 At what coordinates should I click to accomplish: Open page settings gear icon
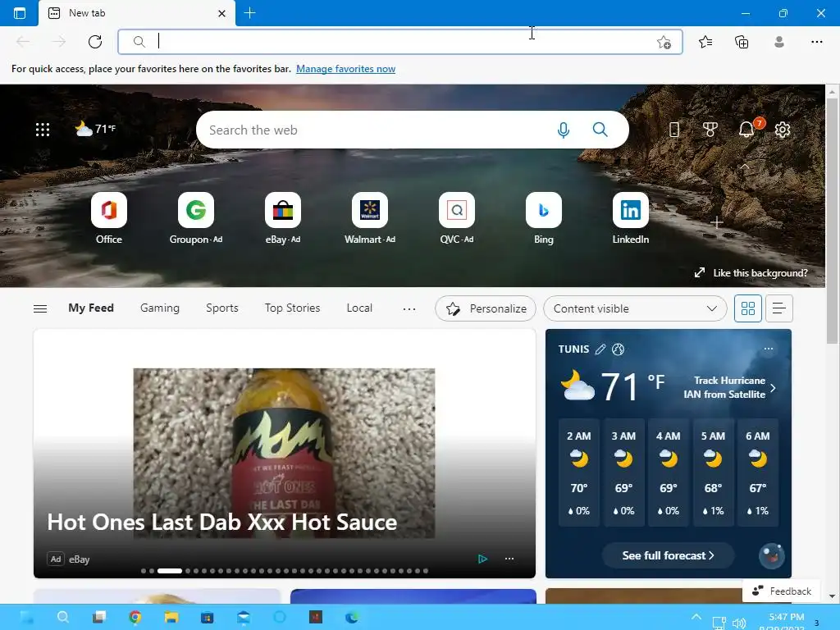tap(782, 129)
